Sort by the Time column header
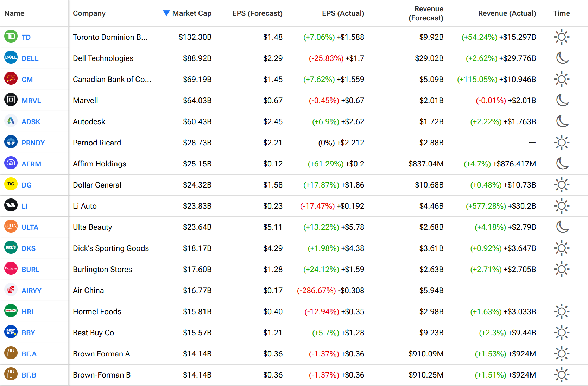 point(561,13)
